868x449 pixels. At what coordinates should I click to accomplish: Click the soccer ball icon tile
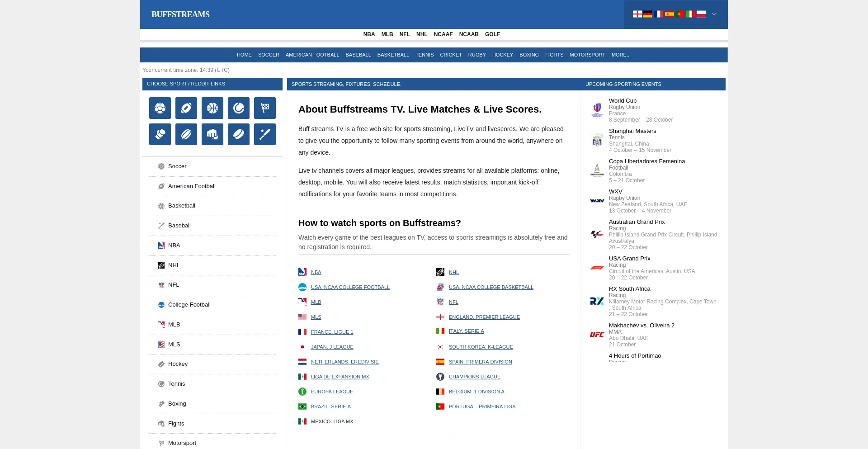point(160,108)
